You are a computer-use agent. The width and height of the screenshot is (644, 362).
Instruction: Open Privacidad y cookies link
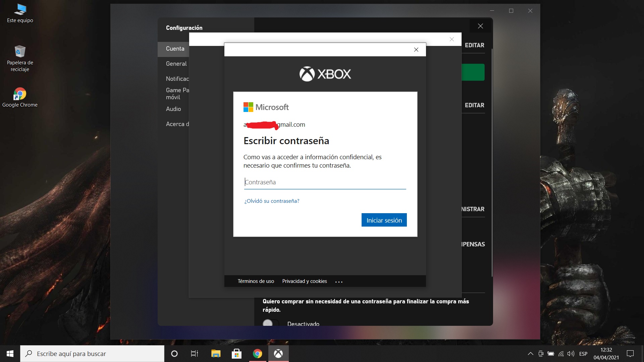click(x=305, y=281)
